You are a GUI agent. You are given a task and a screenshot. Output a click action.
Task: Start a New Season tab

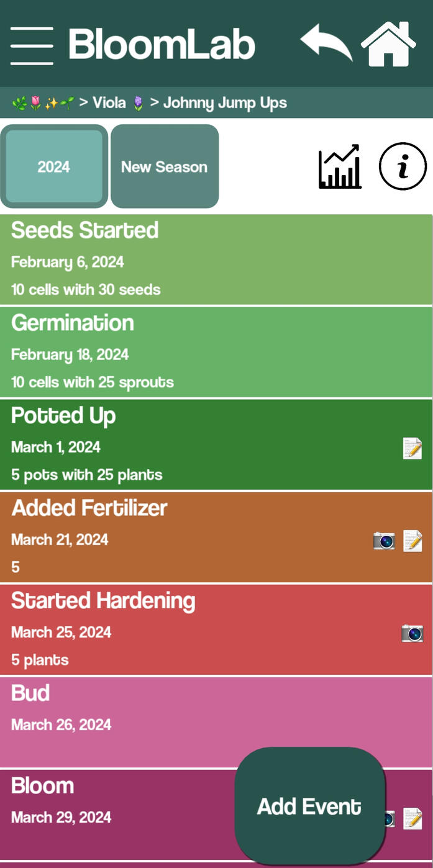165,166
